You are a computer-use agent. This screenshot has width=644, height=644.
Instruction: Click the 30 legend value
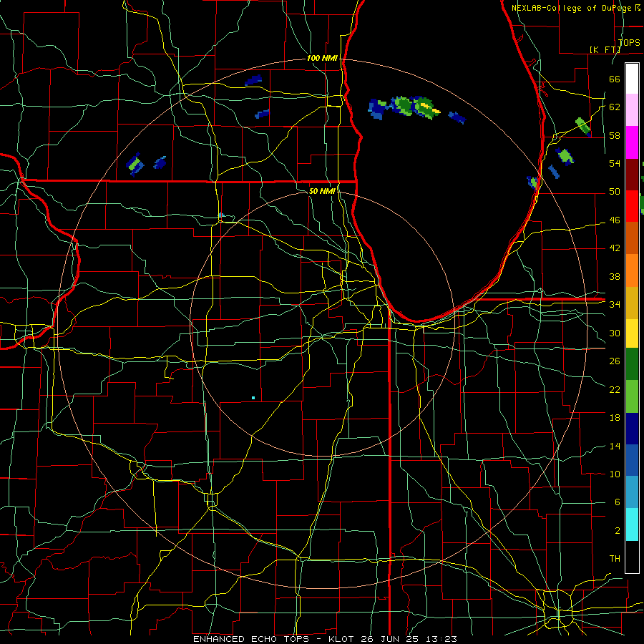click(x=615, y=333)
